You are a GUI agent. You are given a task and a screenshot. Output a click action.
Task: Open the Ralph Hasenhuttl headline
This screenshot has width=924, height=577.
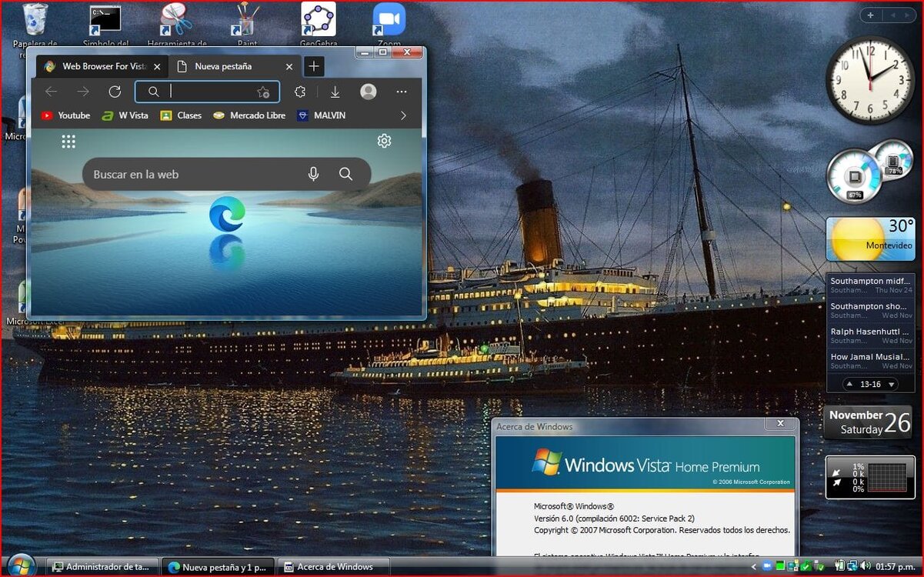870,335
